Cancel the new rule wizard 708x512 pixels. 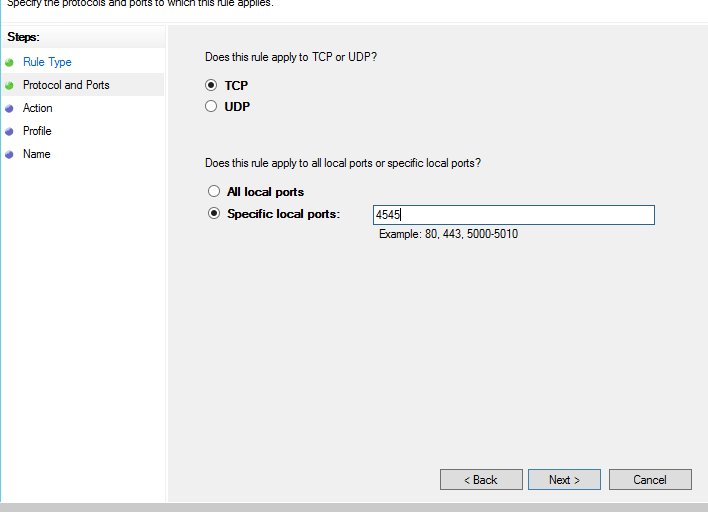pyautogui.click(x=650, y=479)
